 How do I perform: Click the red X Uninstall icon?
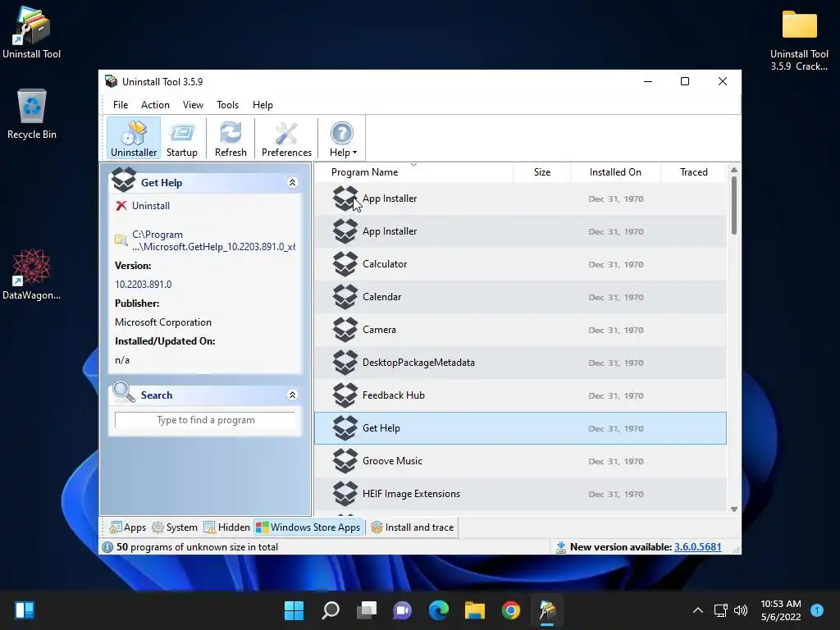121,206
